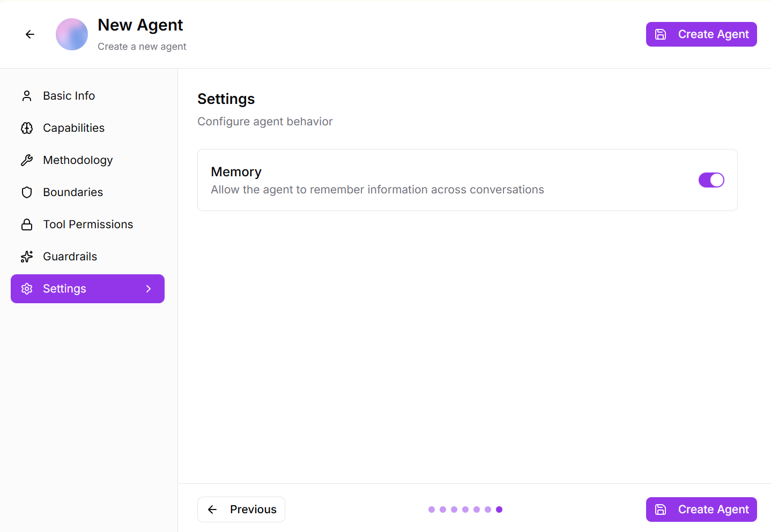Open the Basic Info section
The width and height of the screenshot is (771, 532).
click(69, 96)
